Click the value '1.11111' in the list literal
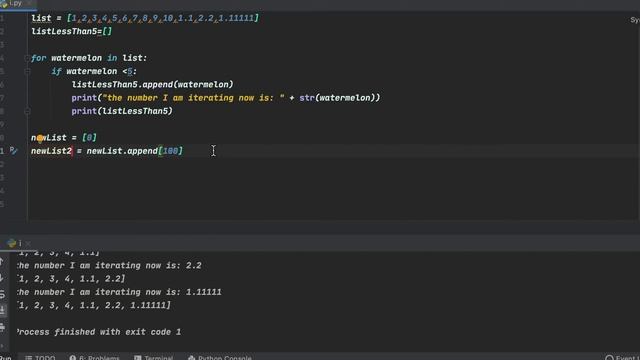Viewport: 640px width, 360px height. (x=237, y=18)
